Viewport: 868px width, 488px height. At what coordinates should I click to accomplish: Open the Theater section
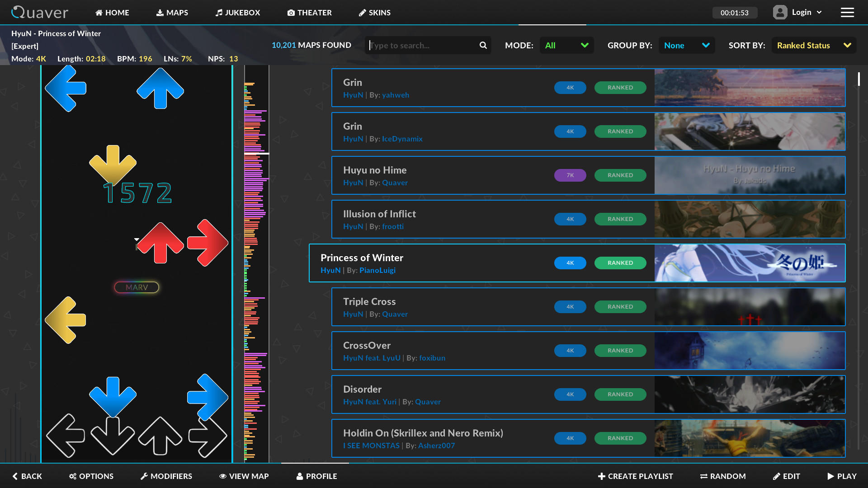309,12
